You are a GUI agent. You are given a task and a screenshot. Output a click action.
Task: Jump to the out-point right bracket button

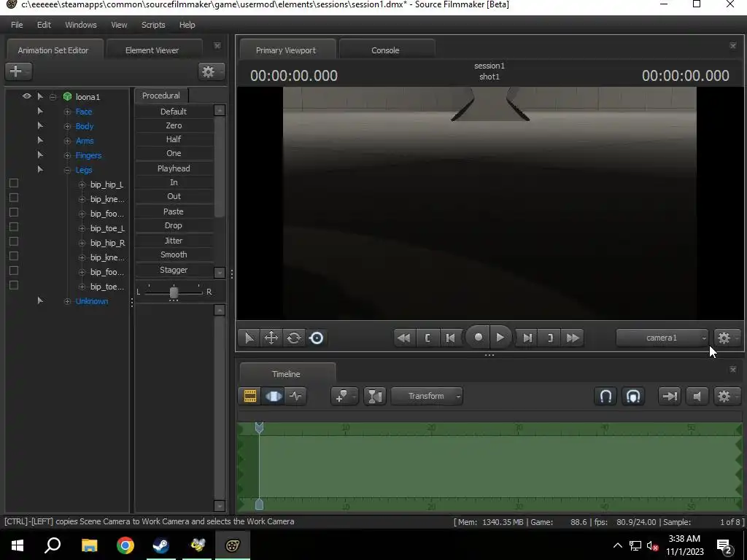pyautogui.click(x=550, y=338)
